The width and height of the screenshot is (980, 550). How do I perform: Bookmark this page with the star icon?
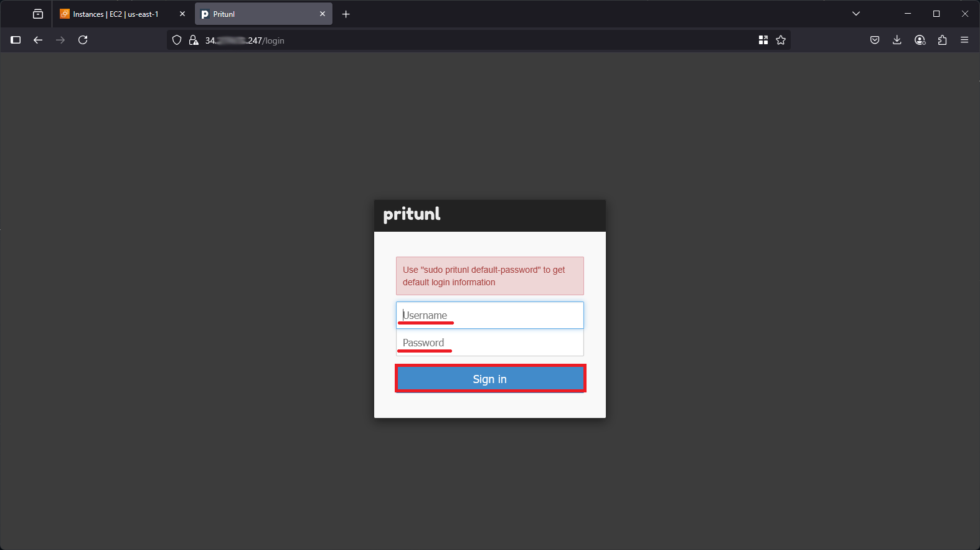[x=781, y=40]
